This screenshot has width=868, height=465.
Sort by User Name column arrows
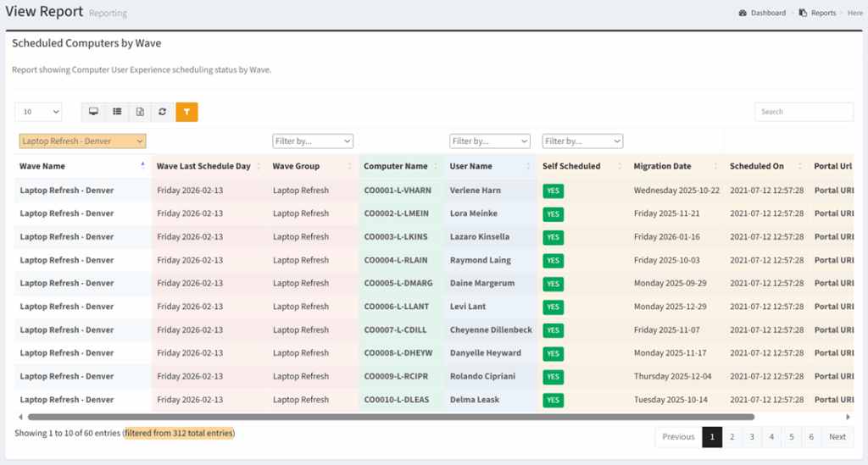point(528,166)
